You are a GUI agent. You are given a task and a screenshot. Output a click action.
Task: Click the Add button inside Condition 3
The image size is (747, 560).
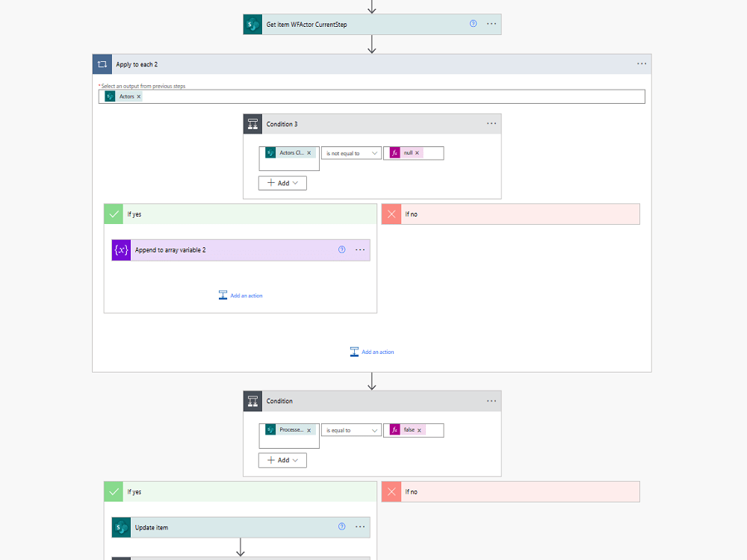pos(282,182)
